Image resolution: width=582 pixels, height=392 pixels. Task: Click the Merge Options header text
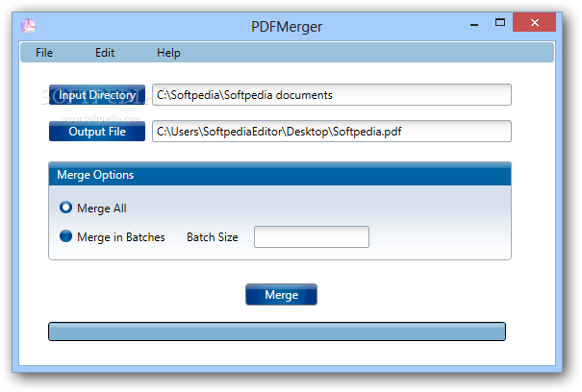tap(95, 175)
